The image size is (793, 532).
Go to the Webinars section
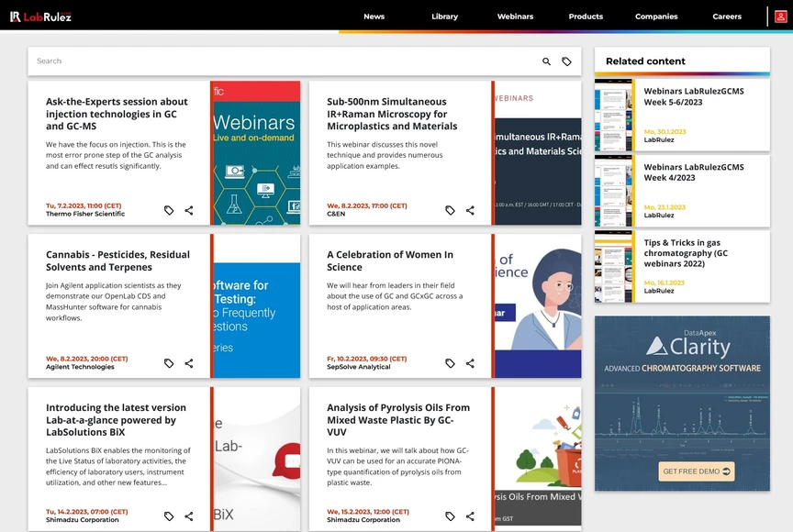coord(515,17)
